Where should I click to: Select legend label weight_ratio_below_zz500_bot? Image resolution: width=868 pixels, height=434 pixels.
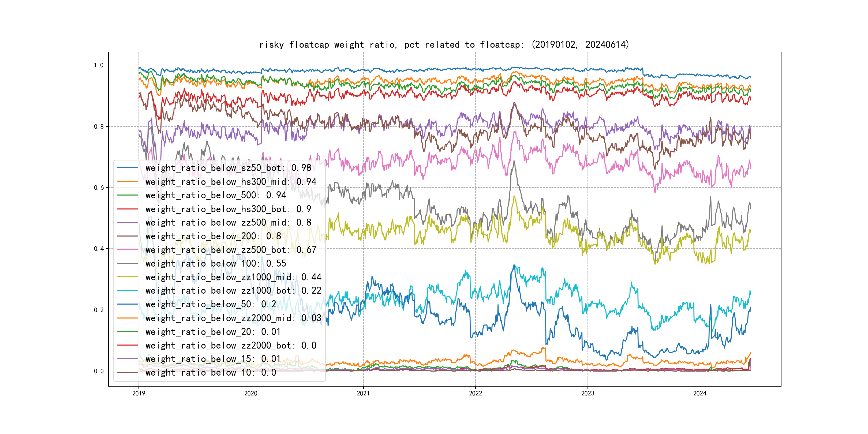pyautogui.click(x=231, y=250)
